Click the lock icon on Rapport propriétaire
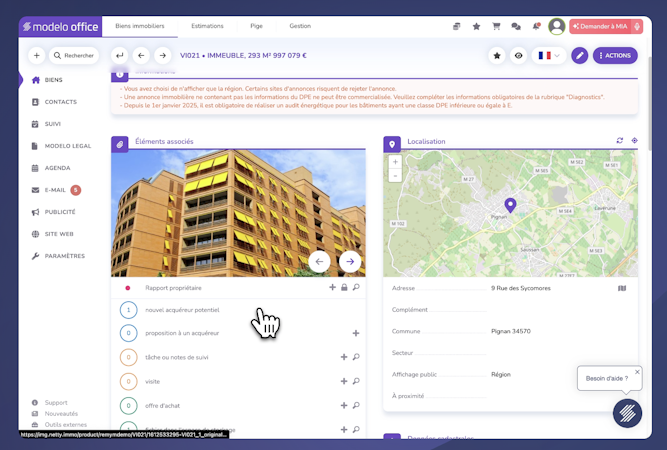The height and width of the screenshot is (450, 667). (x=344, y=288)
